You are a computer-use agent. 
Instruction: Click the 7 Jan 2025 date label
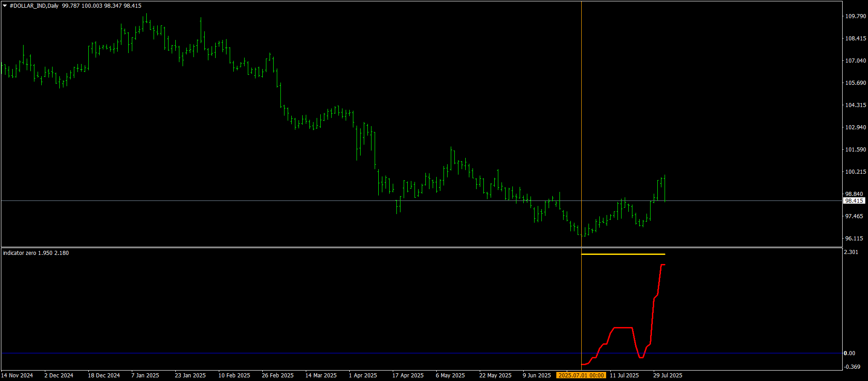[145, 375]
